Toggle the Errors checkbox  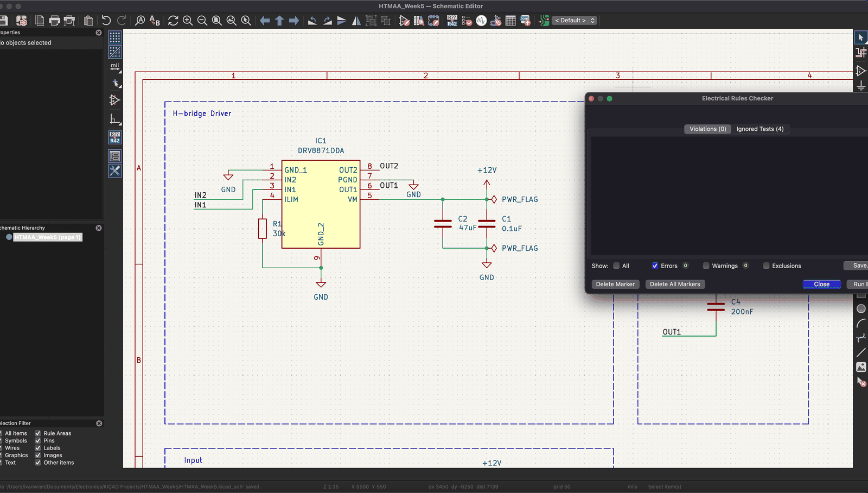click(x=655, y=266)
